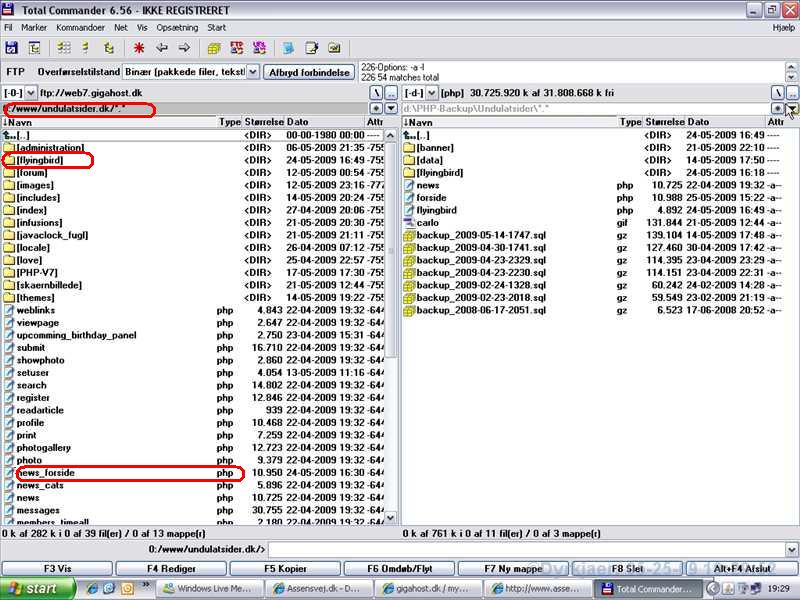
Task: Select the [images] folder icon
Action: [9, 185]
